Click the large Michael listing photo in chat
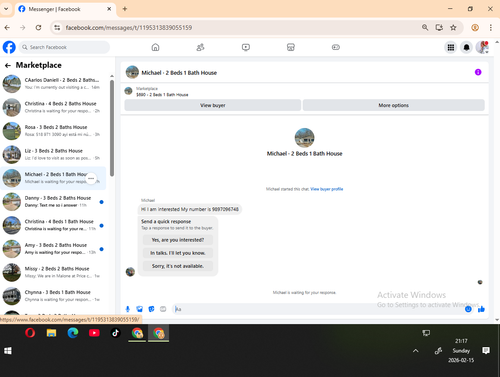Screen dimensions: 500x377 click(x=304, y=138)
